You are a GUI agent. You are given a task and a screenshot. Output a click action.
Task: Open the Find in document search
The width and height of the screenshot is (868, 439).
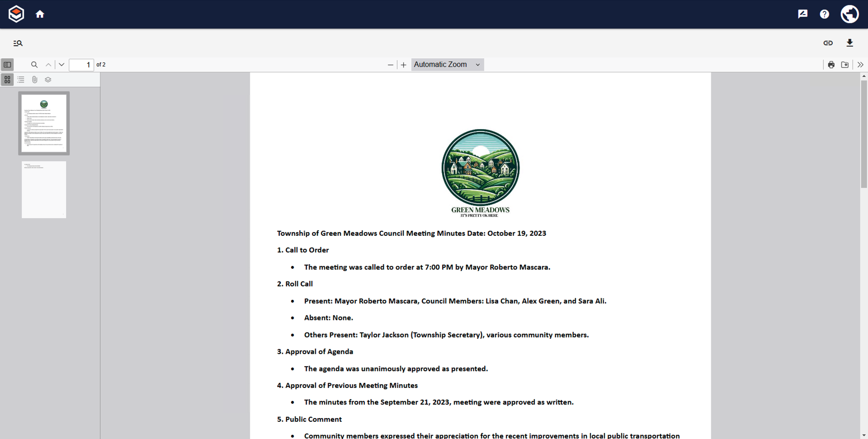coord(34,65)
